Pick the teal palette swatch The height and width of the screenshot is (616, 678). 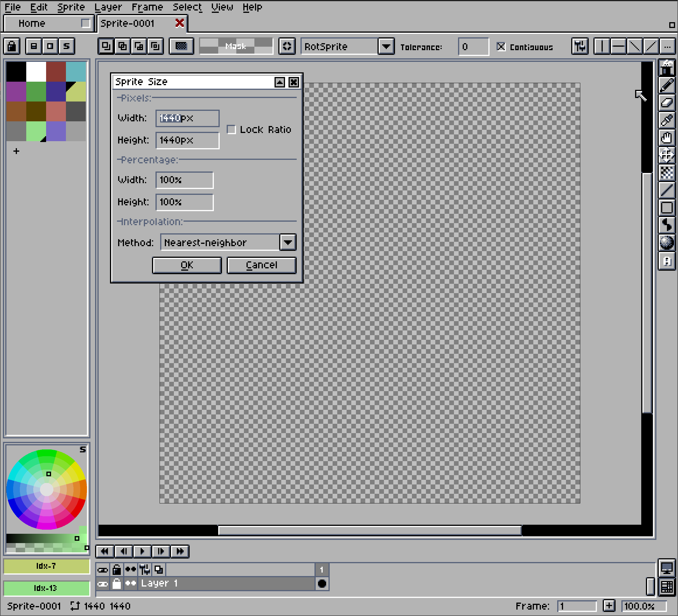tap(76, 72)
